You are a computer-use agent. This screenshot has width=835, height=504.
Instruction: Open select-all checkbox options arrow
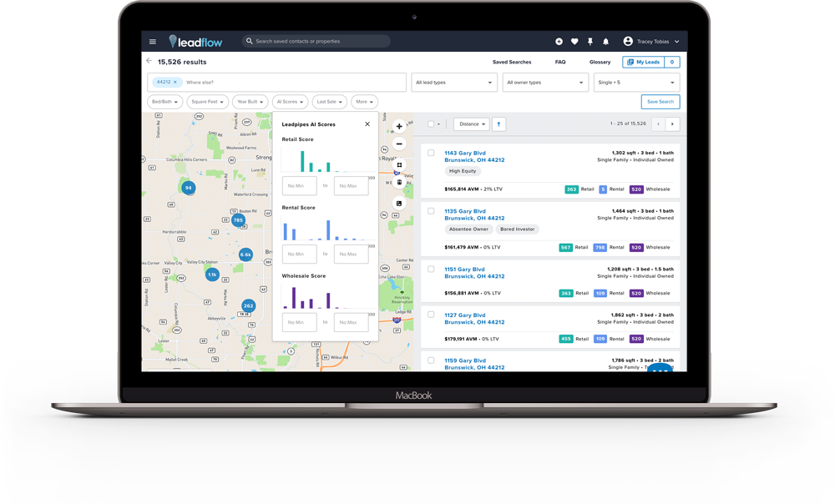point(439,124)
